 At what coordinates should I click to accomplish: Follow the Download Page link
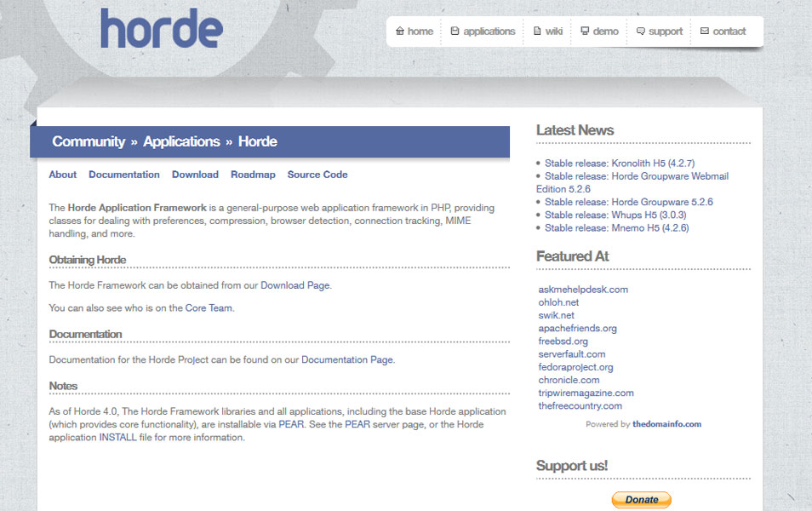[295, 285]
